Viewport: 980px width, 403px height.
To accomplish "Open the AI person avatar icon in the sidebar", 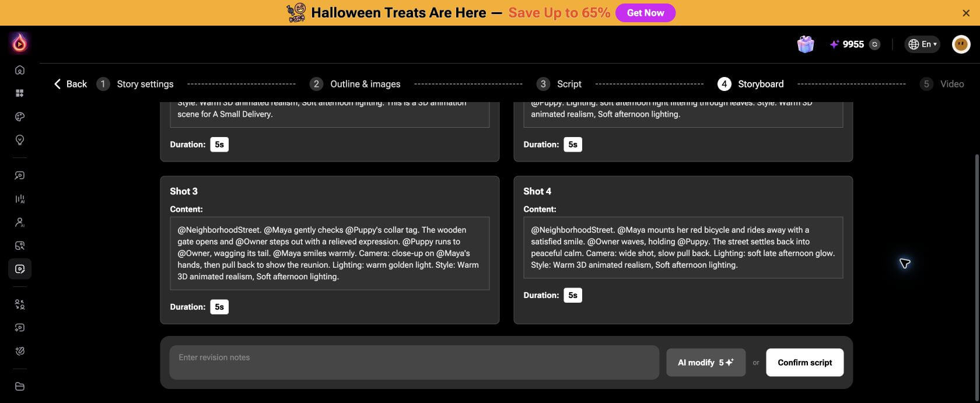I will click(20, 222).
